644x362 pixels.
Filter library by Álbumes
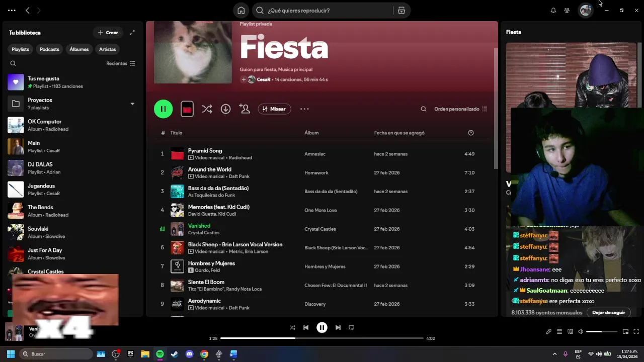pos(79,49)
